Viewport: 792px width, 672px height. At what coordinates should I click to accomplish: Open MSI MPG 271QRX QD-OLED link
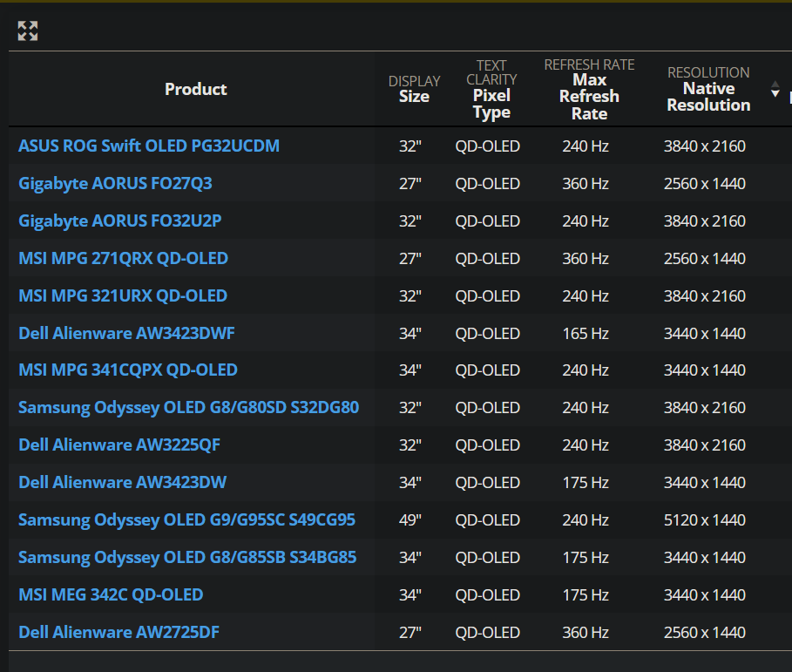pos(123,258)
